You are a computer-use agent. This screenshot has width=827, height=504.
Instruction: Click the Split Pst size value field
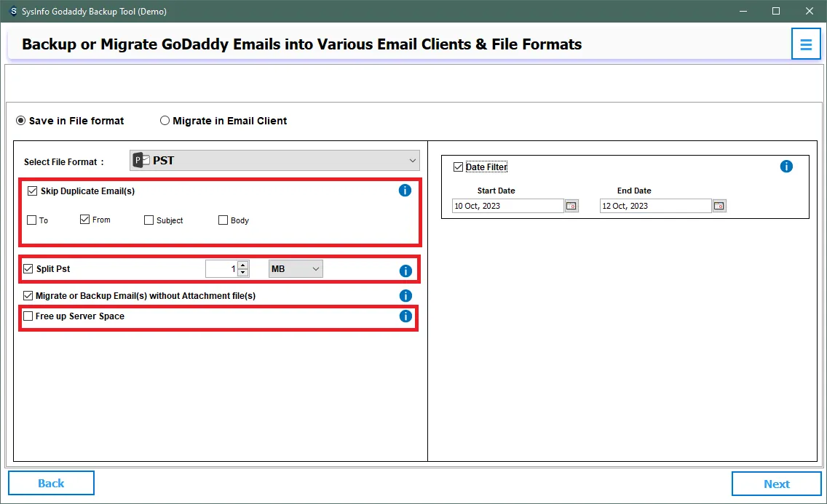pyautogui.click(x=221, y=268)
